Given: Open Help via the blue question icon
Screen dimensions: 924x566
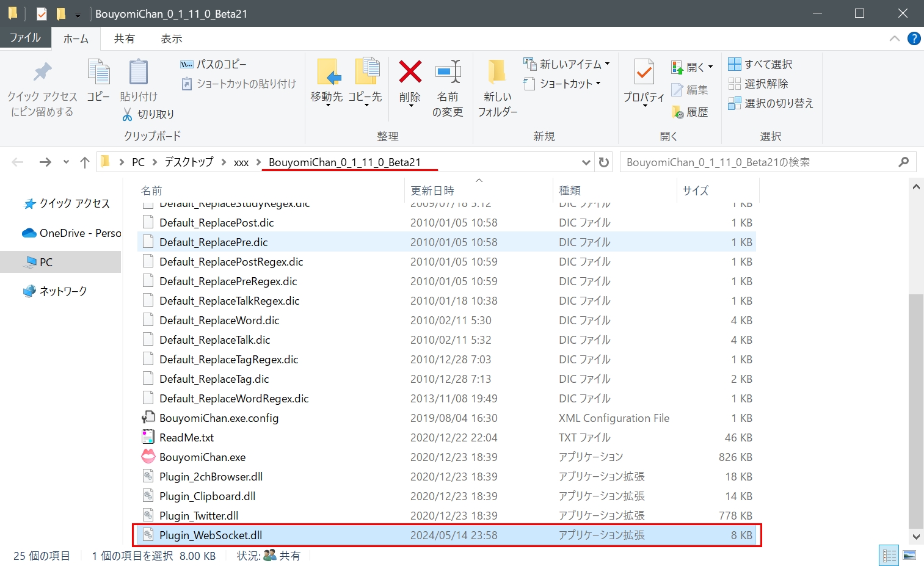Looking at the screenshot, I should 914,38.
